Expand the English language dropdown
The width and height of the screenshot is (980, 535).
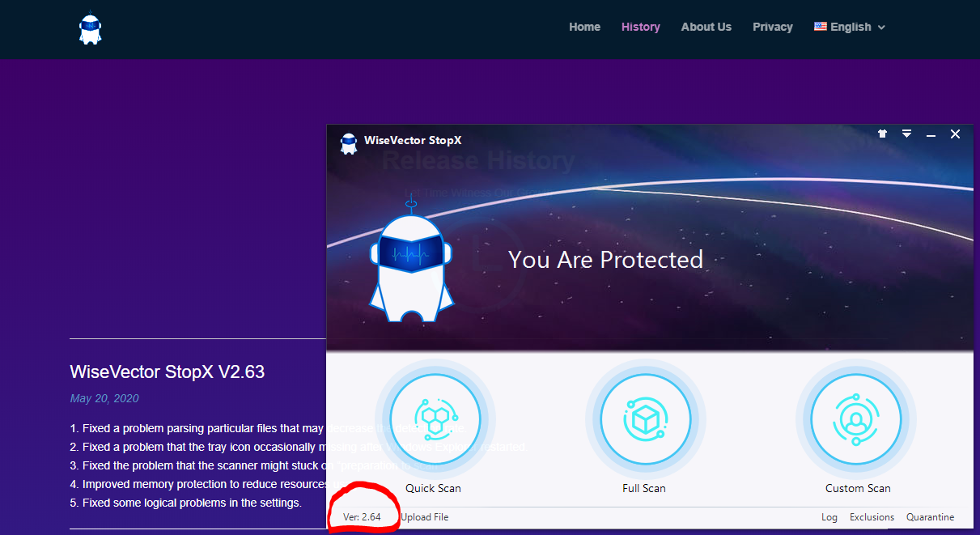click(850, 27)
